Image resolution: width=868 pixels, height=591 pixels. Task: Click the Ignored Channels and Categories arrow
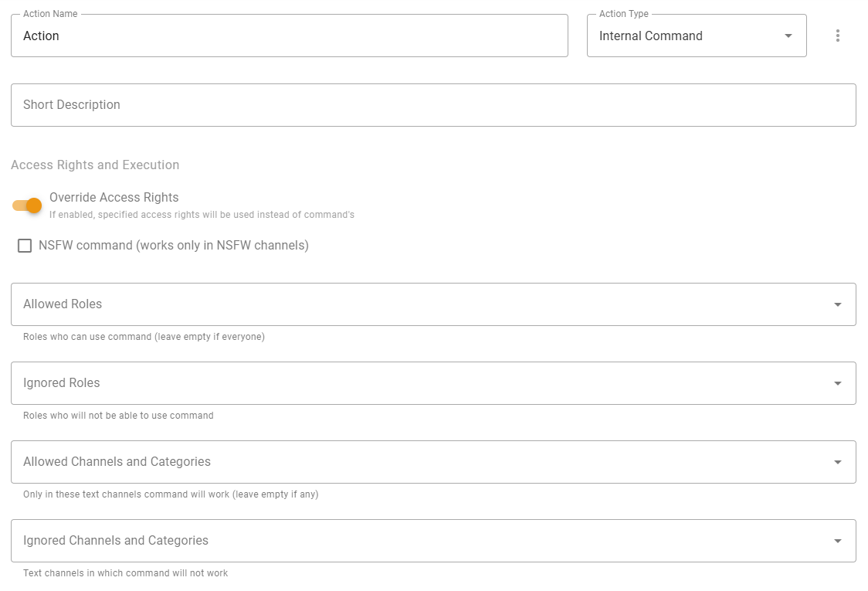pyautogui.click(x=838, y=541)
